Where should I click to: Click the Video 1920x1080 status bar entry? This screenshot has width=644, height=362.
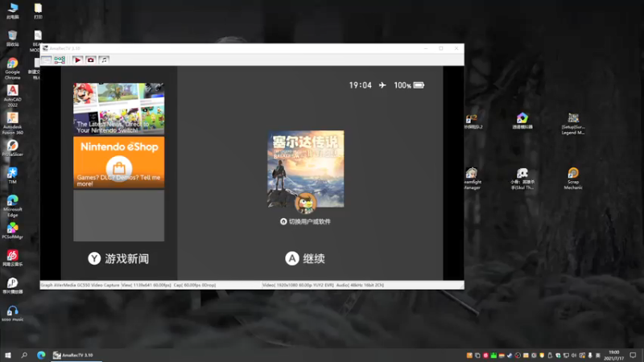[298, 285]
